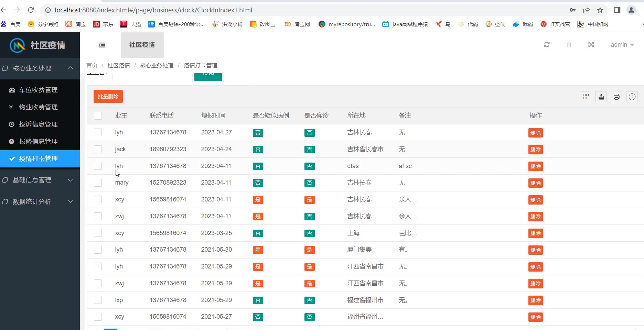644x330 pixels.
Task: Click the trash icon in top header
Action: (569, 45)
